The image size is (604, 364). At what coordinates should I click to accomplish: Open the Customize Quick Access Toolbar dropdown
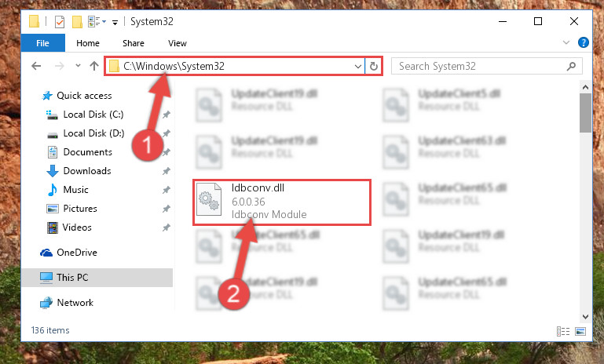click(115, 22)
